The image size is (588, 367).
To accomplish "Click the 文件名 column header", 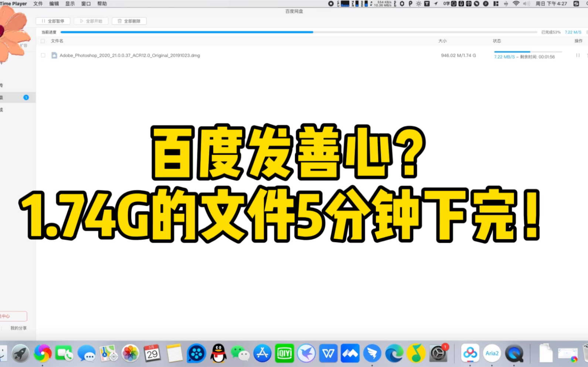I will click(57, 41).
